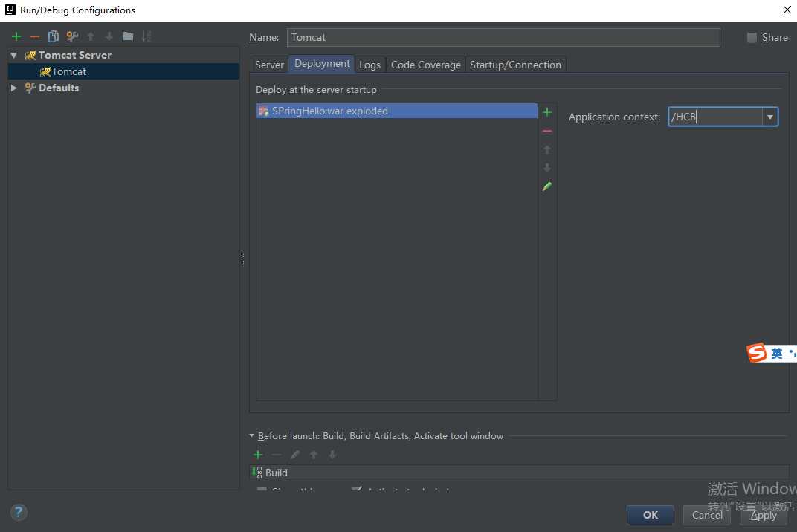Open the Logs tab
The width and height of the screenshot is (797, 532).
point(370,65)
